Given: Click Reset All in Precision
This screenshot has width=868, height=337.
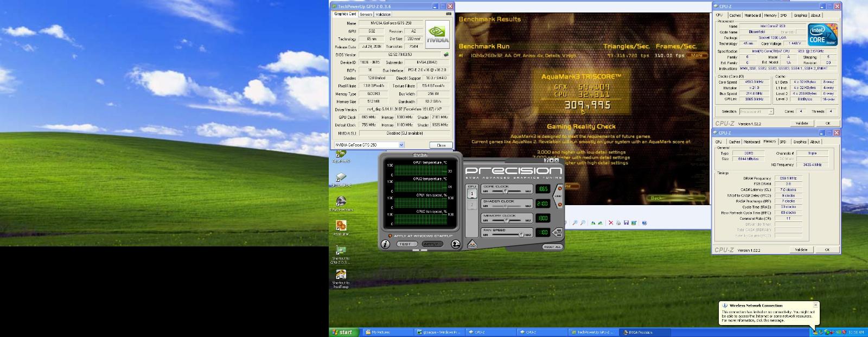Looking at the screenshot, I should coord(552,247).
